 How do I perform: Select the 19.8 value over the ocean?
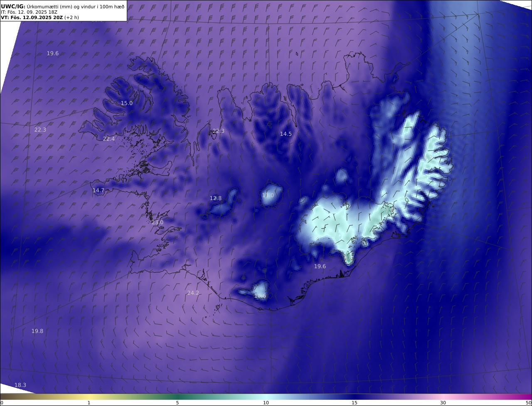(x=37, y=331)
